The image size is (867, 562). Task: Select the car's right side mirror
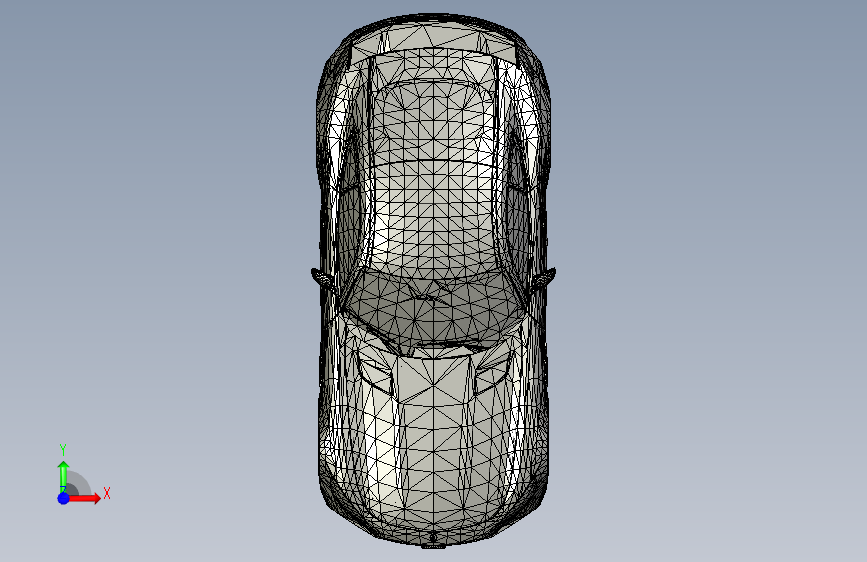(544, 277)
